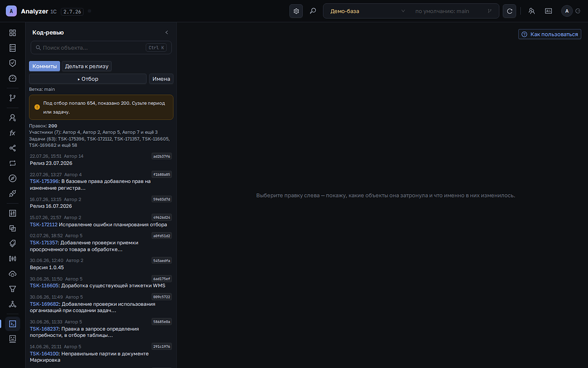The image size is (588, 368).
Task: Switch to the Дельта к релизу tab
Action: point(87,66)
